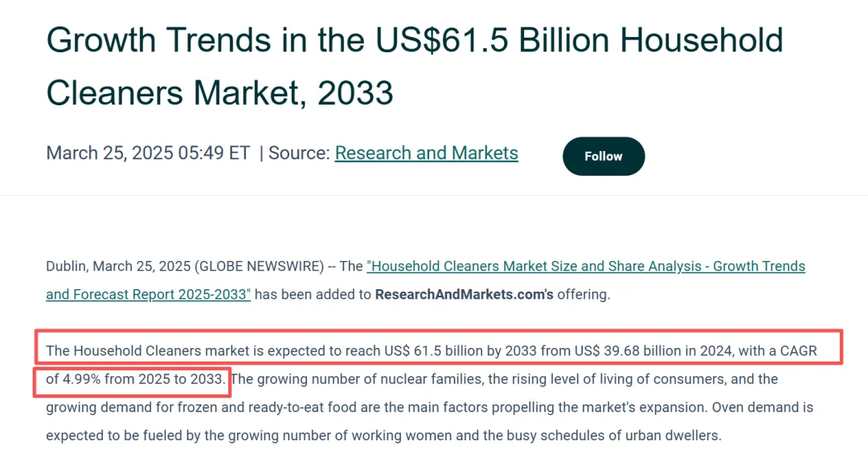The image size is (868, 462).
Task: Click the timestamp 'March 25, 2025 05:49 ET'
Action: (x=148, y=153)
